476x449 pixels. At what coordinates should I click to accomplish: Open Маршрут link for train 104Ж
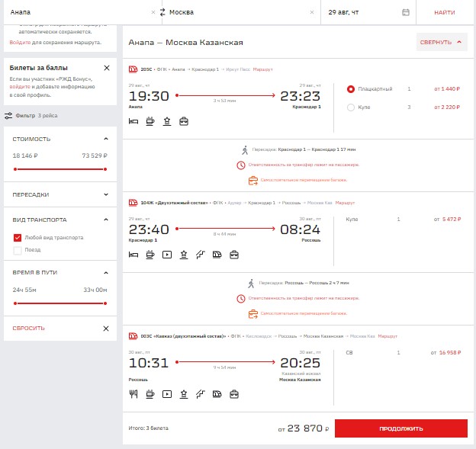click(x=345, y=203)
